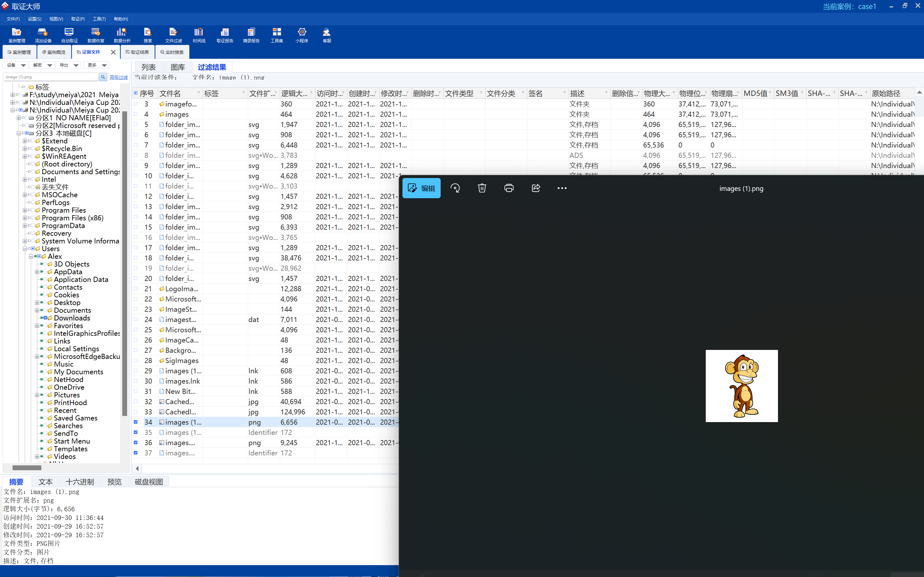Viewport: 924px width, 577px height.
Task: Open 数据分析 data analysis tool
Action: tap(122, 35)
